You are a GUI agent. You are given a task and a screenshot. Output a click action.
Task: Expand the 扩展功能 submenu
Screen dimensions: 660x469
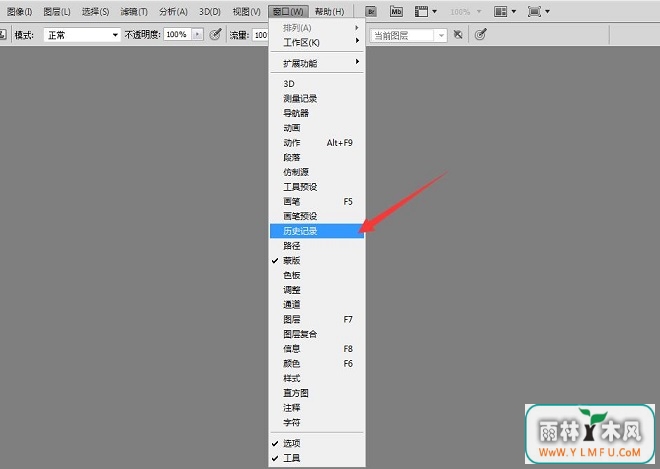[317, 63]
